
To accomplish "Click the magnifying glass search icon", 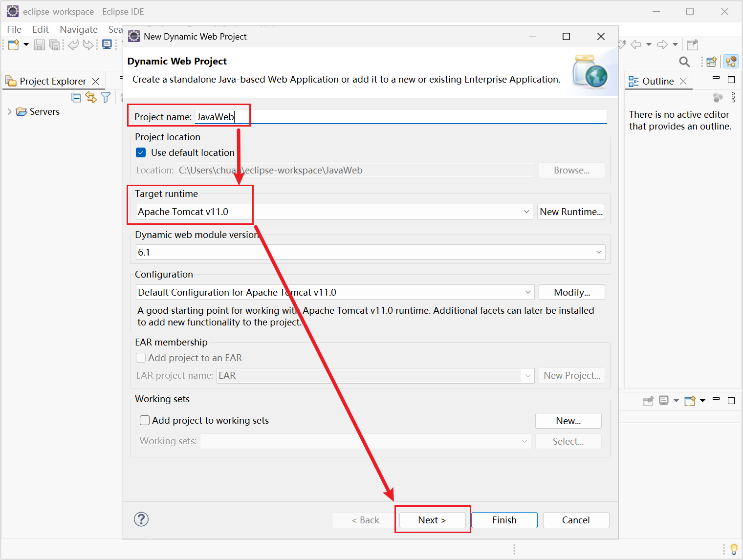I will pos(684,62).
